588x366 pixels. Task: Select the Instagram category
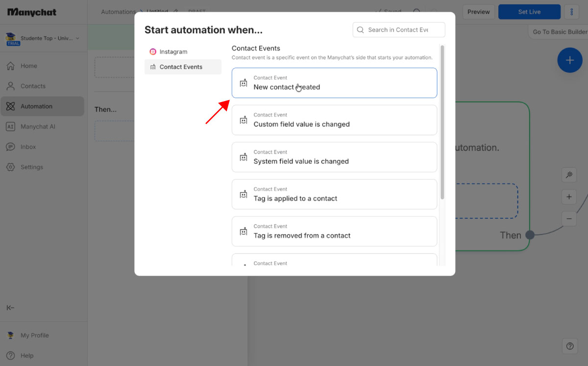pyautogui.click(x=183, y=52)
